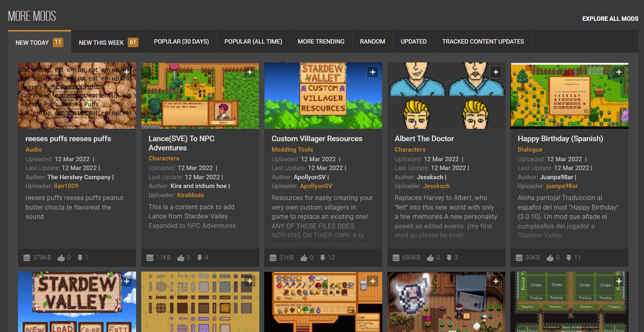Click the file size icon beside 30KB
644x332 pixels.
point(519,258)
